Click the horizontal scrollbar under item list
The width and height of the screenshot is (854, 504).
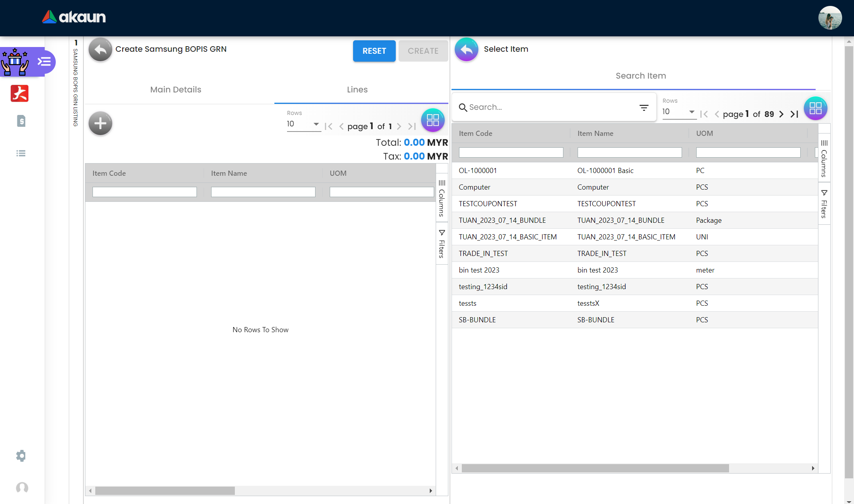tap(595, 468)
